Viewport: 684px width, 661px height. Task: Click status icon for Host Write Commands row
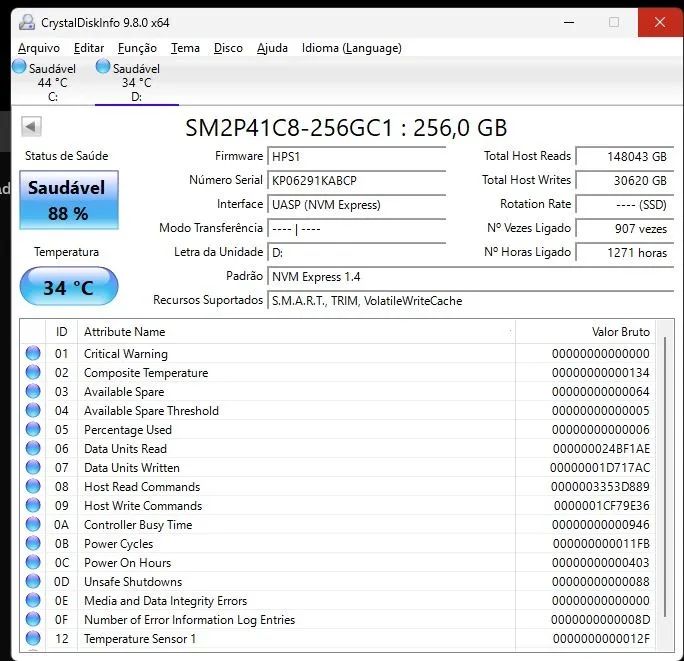pyautogui.click(x=33, y=505)
